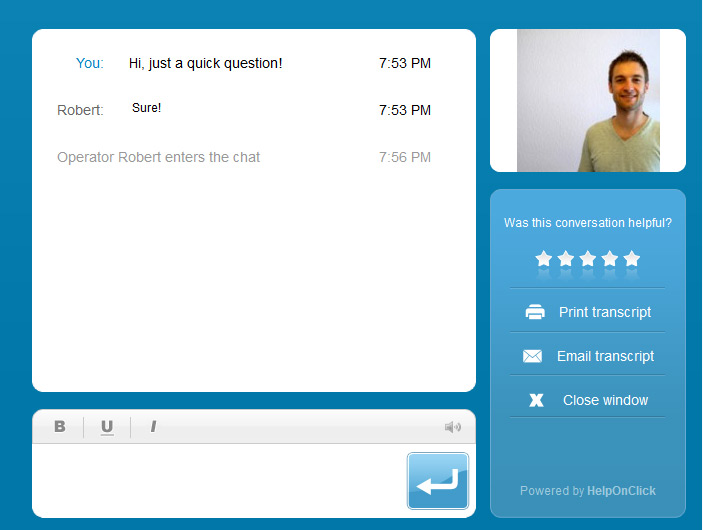This screenshot has width=703, height=530.
Task: Open the HelpOnClick powered-by link
Action: (x=621, y=491)
